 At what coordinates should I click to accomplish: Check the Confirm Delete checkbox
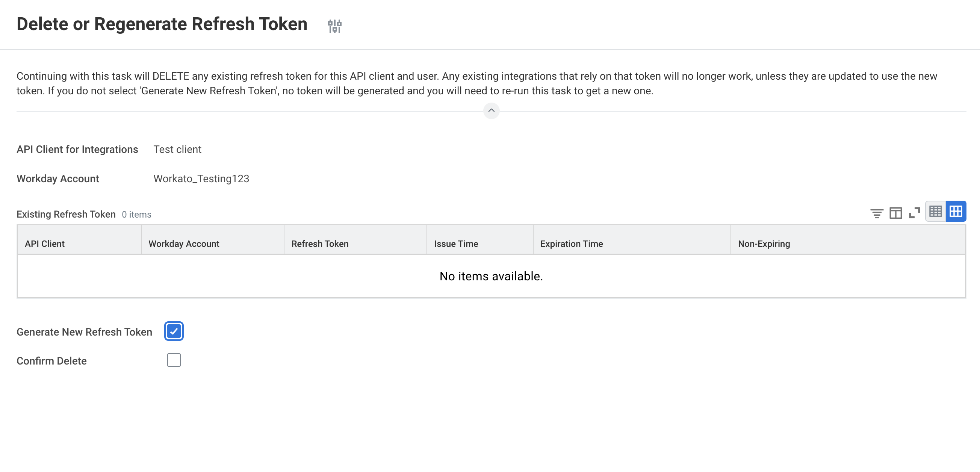click(174, 360)
